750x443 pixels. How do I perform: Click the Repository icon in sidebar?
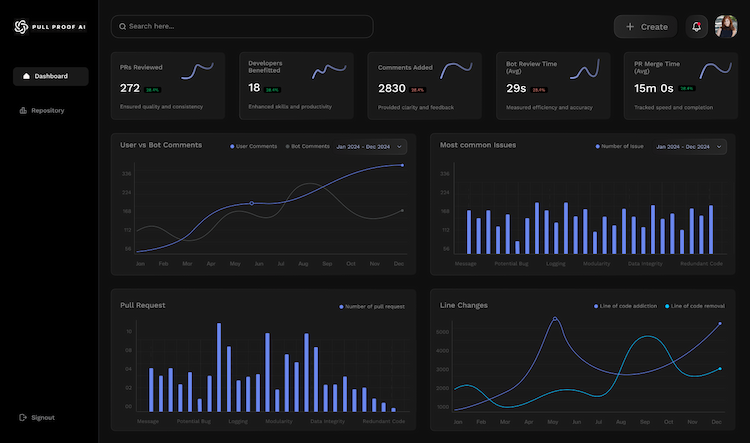(x=23, y=110)
